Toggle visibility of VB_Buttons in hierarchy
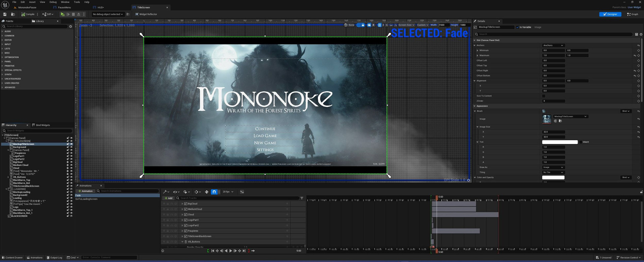 [71, 177]
